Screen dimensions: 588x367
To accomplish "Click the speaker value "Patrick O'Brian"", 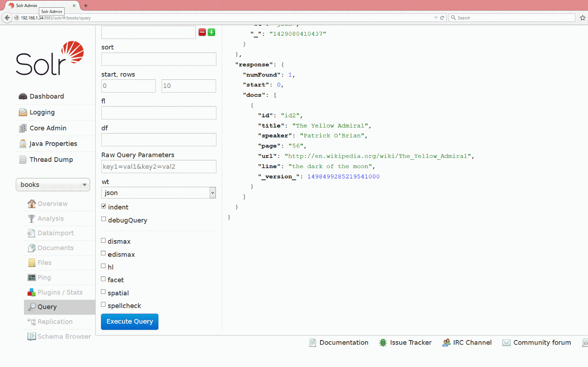I will [332, 136].
